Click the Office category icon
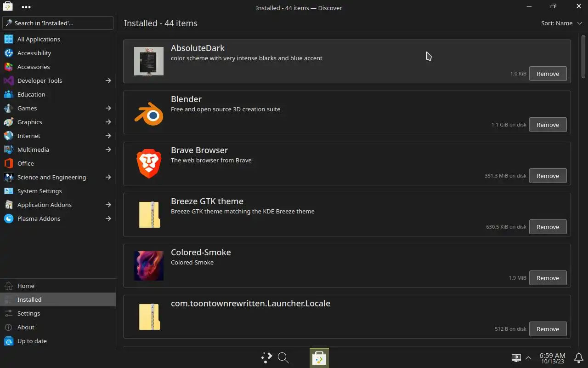588x368 pixels. 9,163
